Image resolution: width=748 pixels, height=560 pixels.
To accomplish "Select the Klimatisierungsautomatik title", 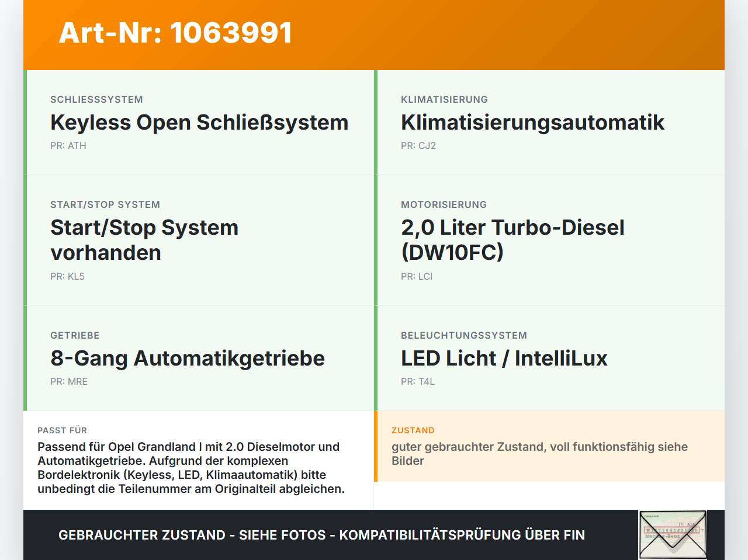I will [x=532, y=123].
